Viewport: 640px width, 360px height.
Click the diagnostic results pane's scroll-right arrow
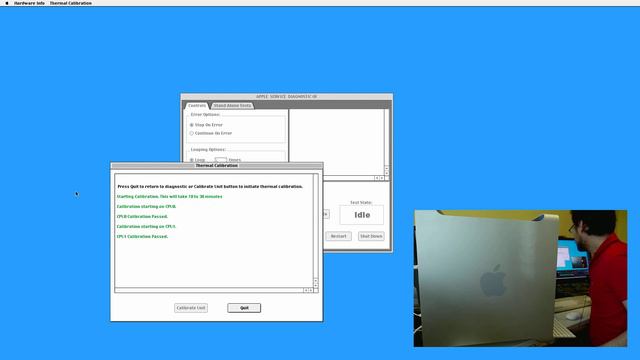pyautogui.click(x=382, y=178)
